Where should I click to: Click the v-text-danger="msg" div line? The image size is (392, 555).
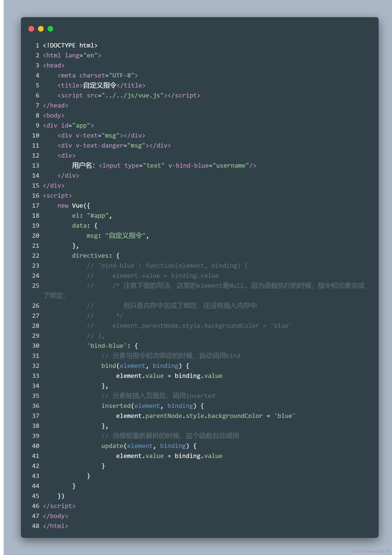(114, 145)
